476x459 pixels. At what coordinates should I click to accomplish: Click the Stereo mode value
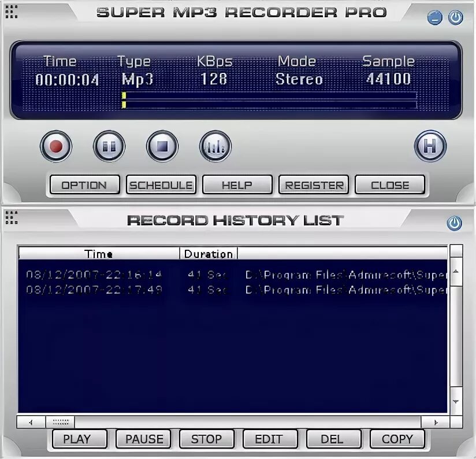pos(299,79)
